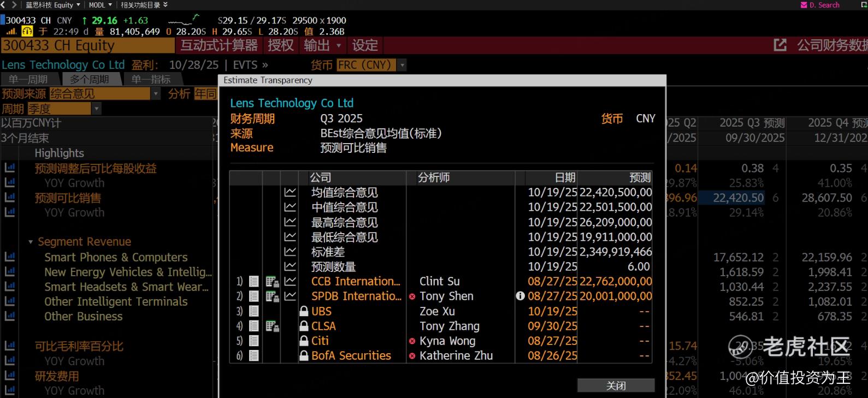
Task: Switch to the 单一周期 tab
Action: (28, 80)
